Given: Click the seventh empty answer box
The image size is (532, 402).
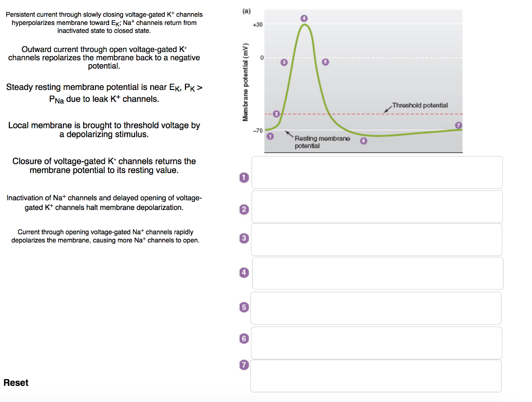Looking at the screenshot, I should click(x=376, y=375).
